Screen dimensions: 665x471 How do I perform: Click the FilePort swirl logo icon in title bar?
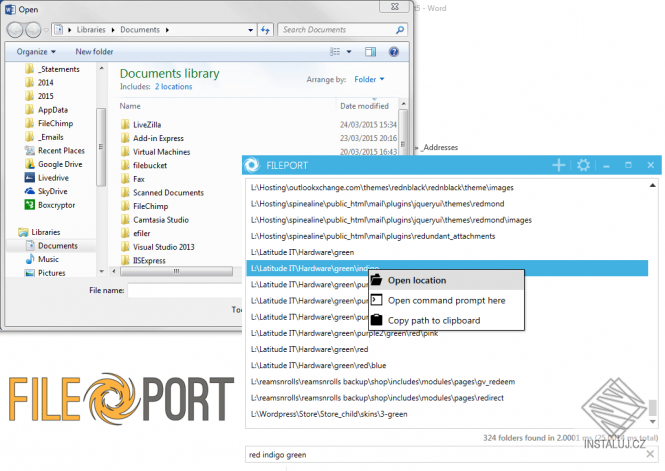[252, 165]
